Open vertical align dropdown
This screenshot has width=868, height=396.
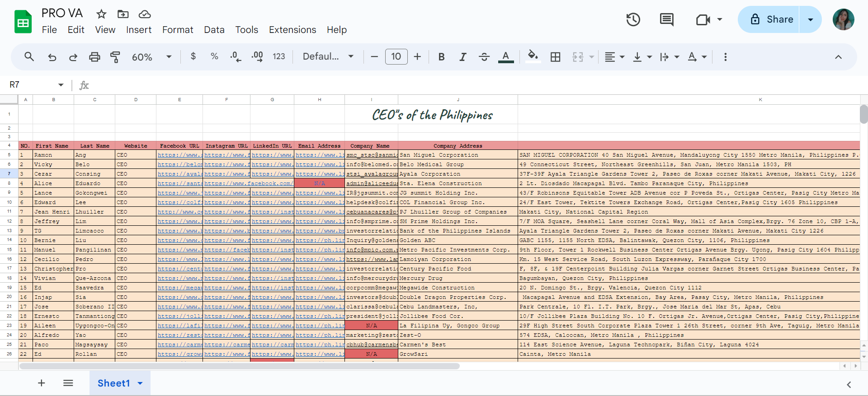click(x=642, y=57)
